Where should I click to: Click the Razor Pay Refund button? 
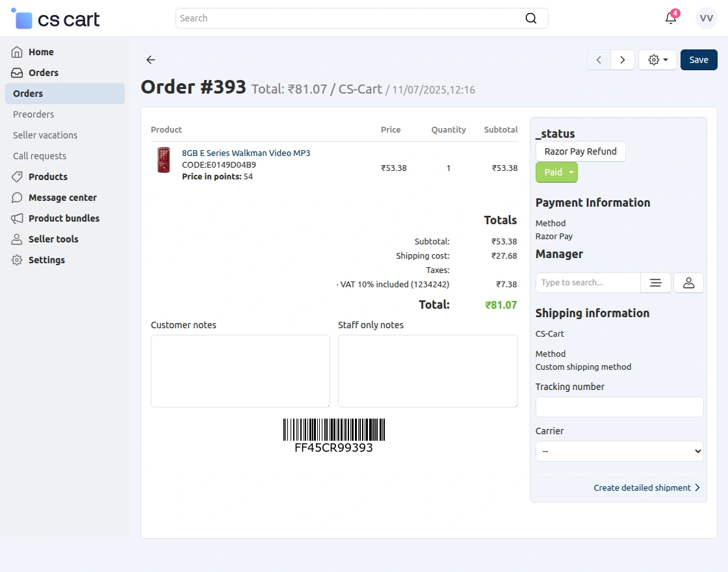pos(580,151)
